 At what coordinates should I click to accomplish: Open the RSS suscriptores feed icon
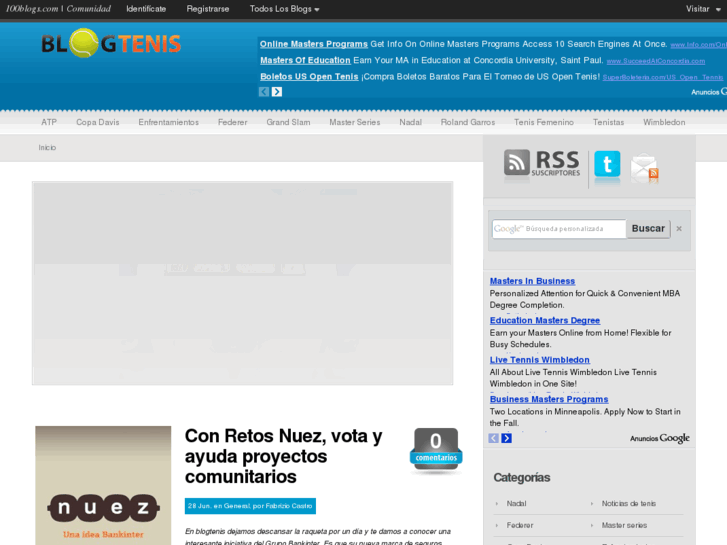(542, 163)
